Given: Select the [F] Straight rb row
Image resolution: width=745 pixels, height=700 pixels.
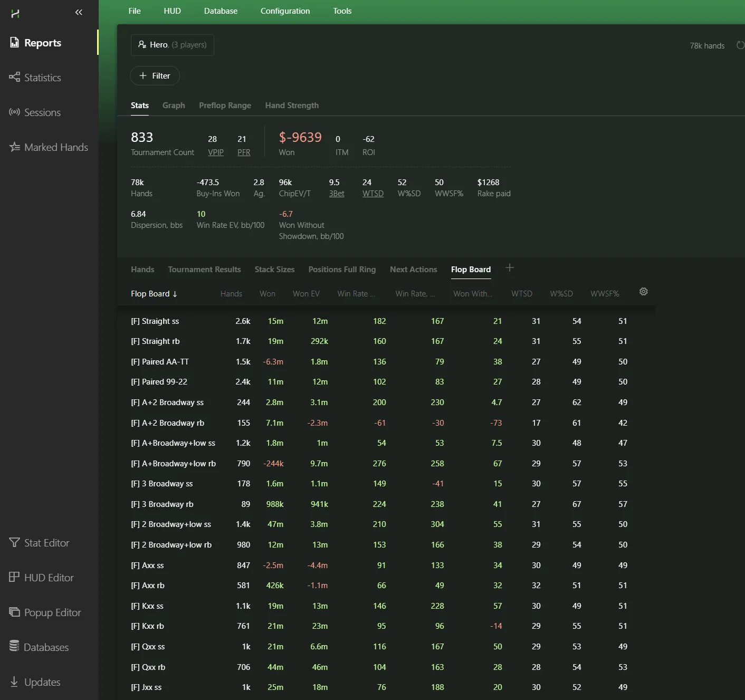Looking at the screenshot, I should [x=386, y=341].
